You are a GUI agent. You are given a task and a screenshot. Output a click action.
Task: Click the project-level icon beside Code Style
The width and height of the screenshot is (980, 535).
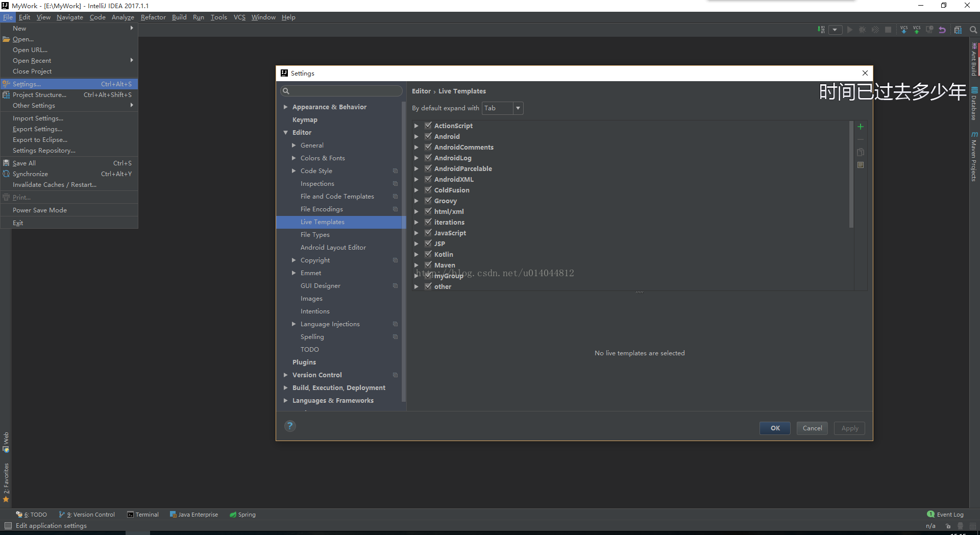[x=395, y=171]
